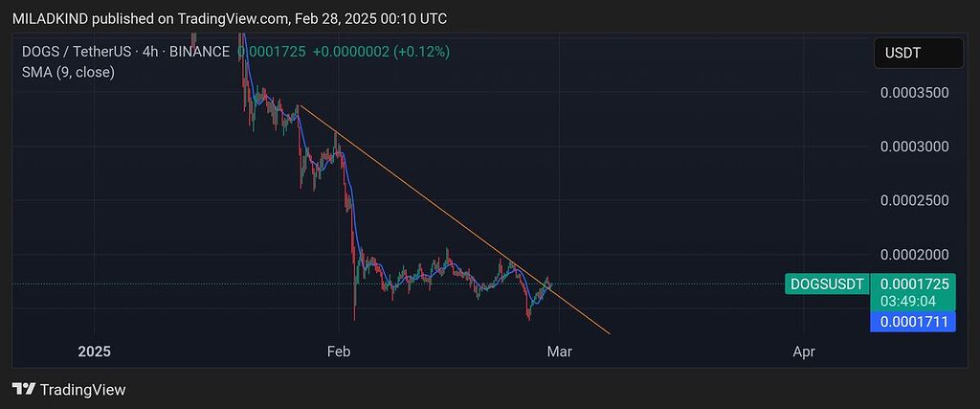Open the USDT currency dropdown

coord(918,54)
